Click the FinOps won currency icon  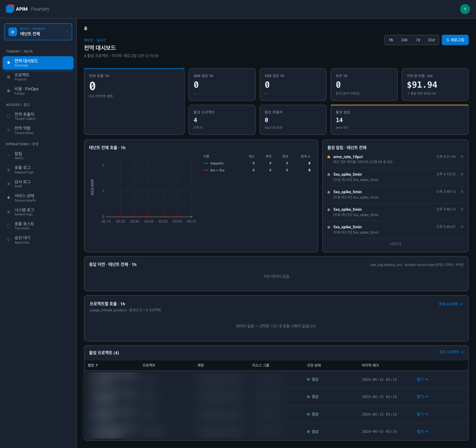tap(9, 91)
